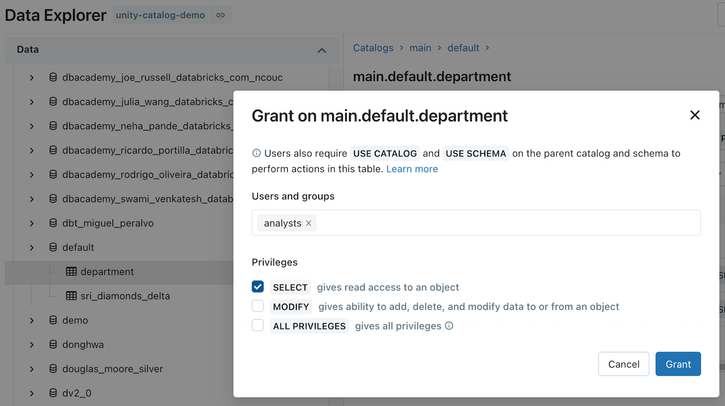Click database icon for demo schema
The height and width of the screenshot is (406, 725).
coord(53,320)
